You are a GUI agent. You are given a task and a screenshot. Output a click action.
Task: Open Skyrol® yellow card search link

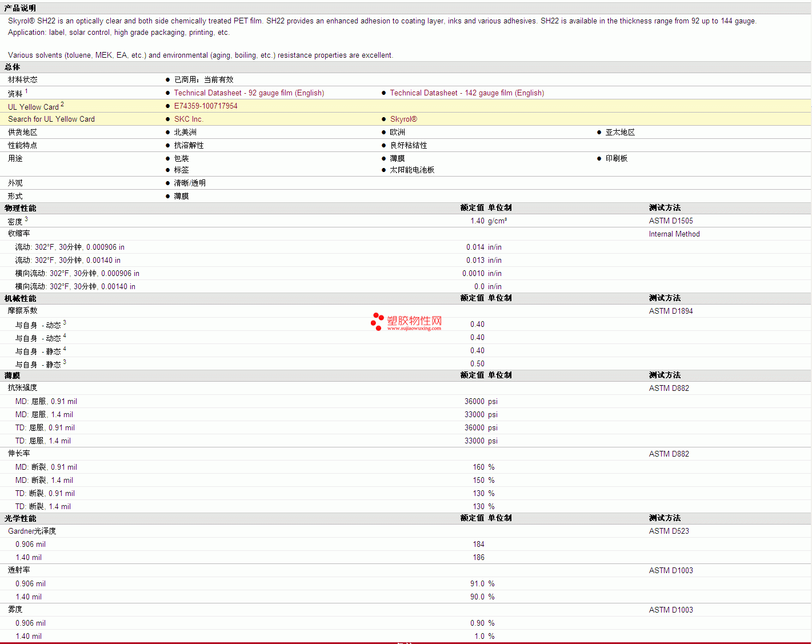[403, 119]
